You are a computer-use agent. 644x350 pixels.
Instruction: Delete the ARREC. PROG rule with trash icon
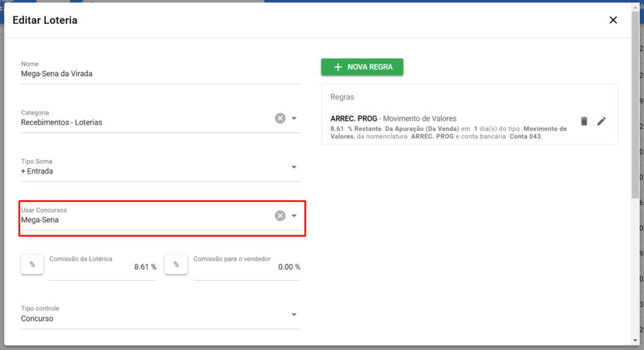pos(584,121)
